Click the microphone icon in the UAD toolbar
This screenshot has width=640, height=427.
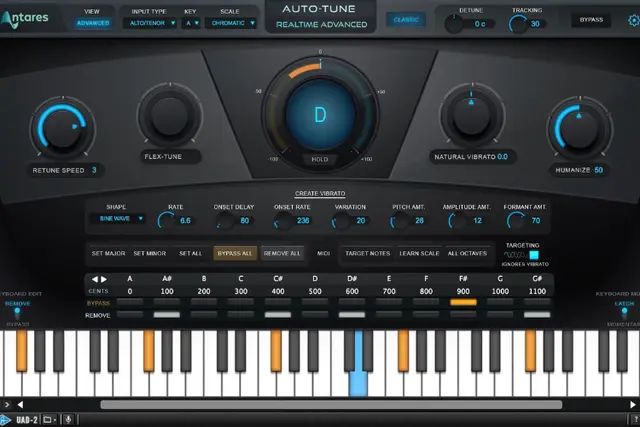pyautogui.click(x=68, y=419)
